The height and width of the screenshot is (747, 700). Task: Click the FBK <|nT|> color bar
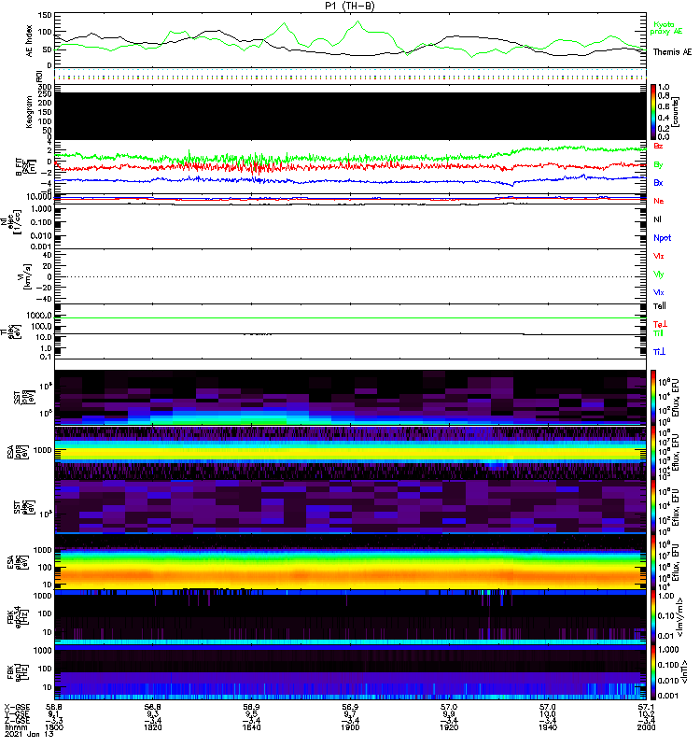pyautogui.click(x=653, y=672)
